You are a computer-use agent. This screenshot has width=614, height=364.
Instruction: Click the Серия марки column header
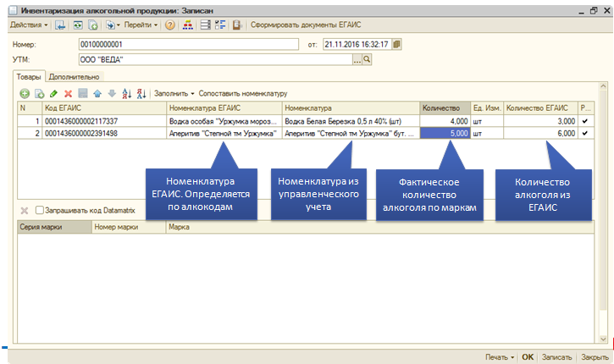(54, 227)
